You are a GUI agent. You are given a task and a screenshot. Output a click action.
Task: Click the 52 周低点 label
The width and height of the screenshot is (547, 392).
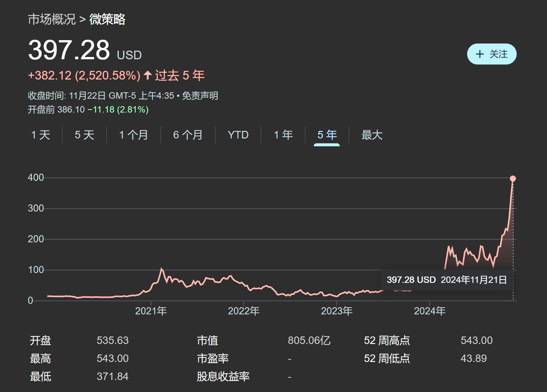[x=387, y=358]
